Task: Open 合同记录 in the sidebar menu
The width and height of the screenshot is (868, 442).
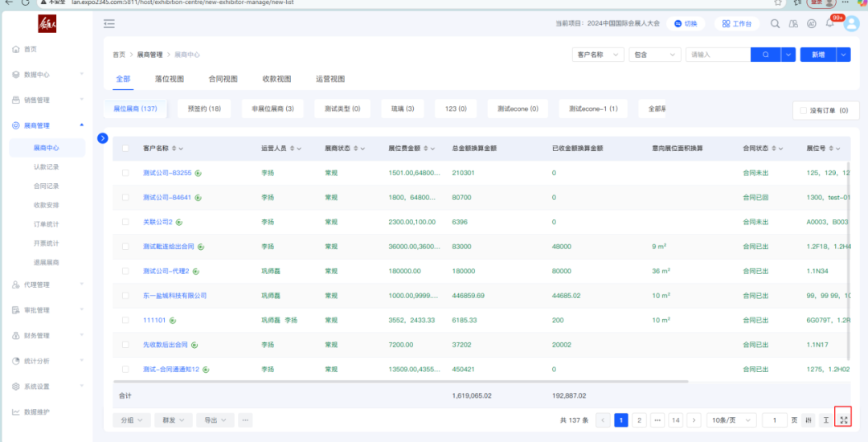Action: click(x=46, y=186)
